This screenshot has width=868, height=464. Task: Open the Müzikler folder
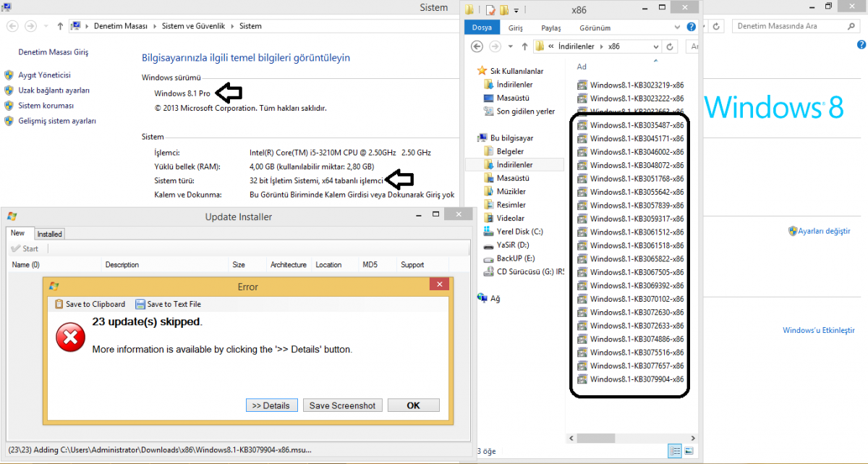(511, 192)
